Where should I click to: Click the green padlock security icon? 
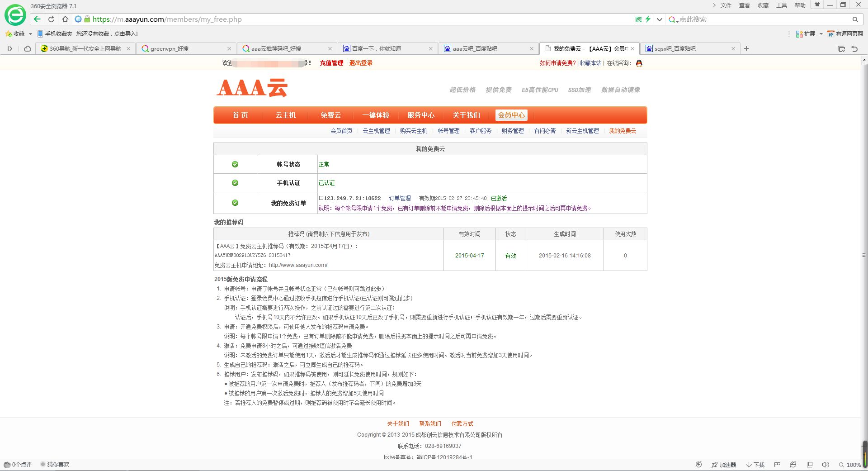point(87,19)
